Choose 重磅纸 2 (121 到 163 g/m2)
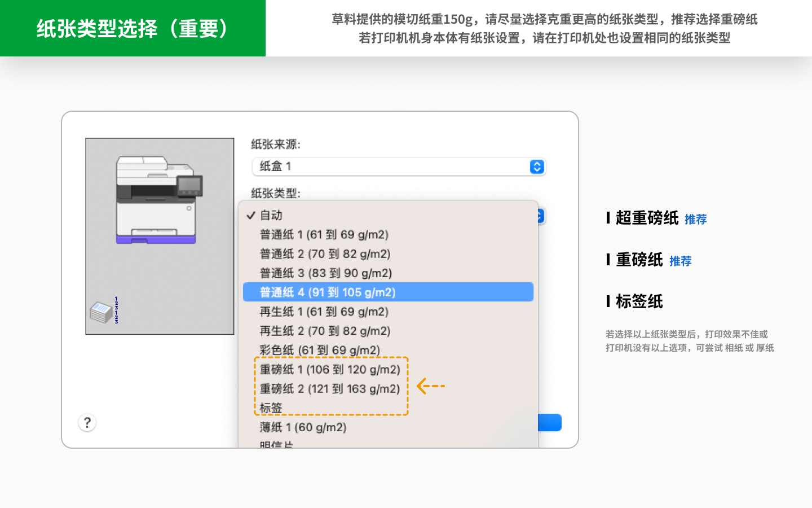This screenshot has width=812, height=508. 330,389
